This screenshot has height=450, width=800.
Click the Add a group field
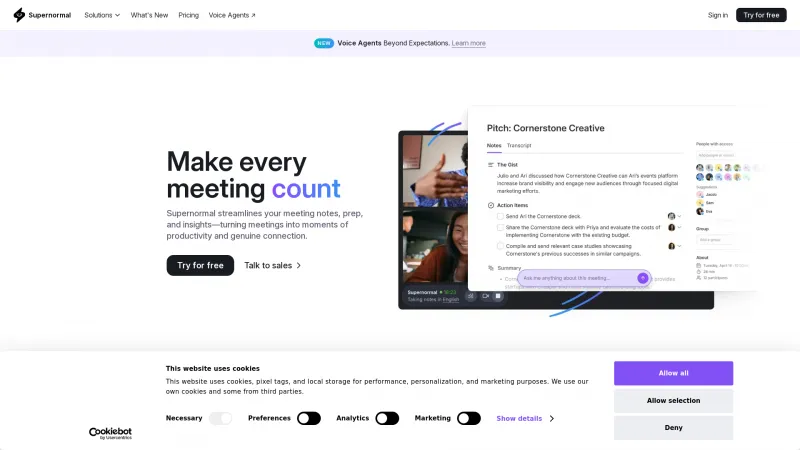click(x=715, y=240)
